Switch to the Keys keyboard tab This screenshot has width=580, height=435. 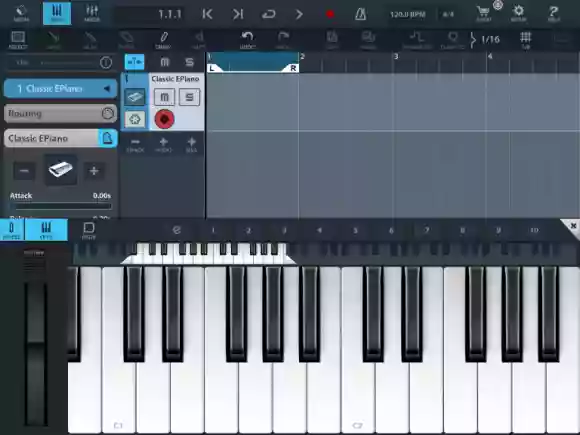pyautogui.click(x=46, y=230)
